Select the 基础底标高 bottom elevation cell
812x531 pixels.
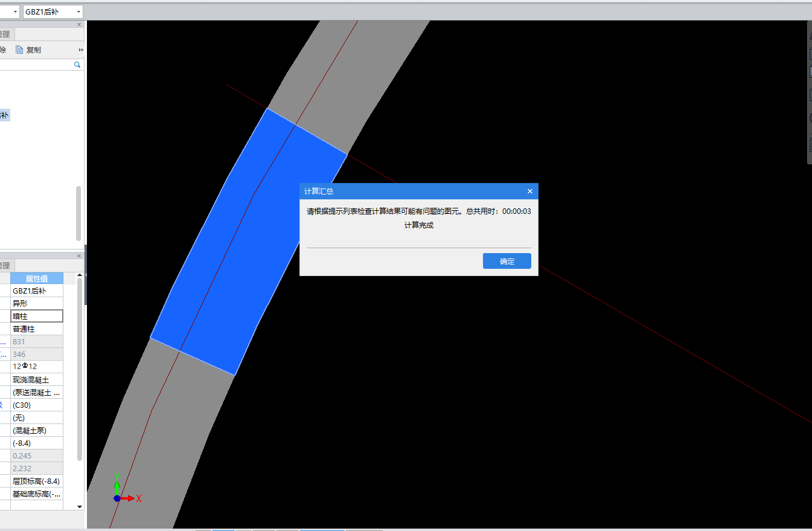click(x=37, y=494)
